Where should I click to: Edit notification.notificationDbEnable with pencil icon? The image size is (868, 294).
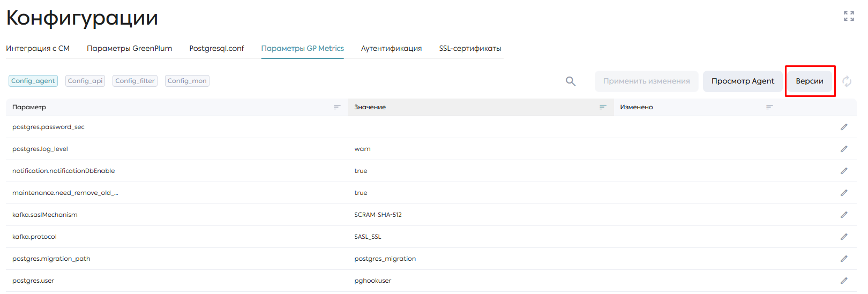pos(844,171)
